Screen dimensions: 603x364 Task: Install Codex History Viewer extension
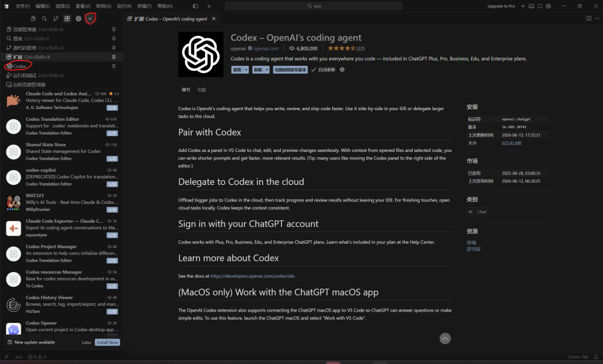(112, 312)
